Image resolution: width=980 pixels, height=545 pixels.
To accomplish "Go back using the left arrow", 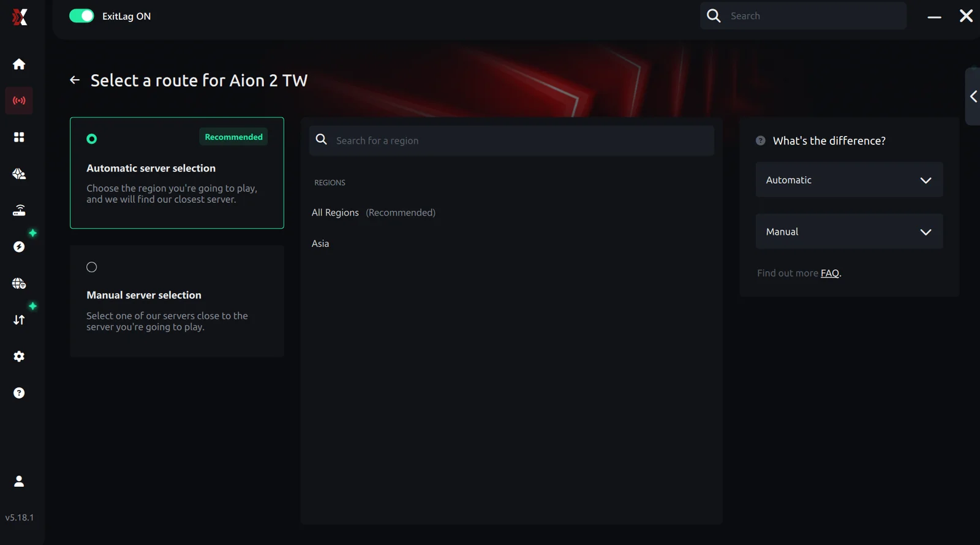I will pyautogui.click(x=75, y=80).
